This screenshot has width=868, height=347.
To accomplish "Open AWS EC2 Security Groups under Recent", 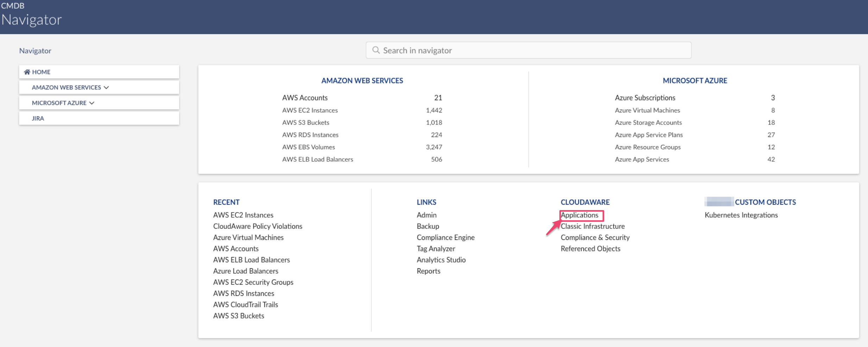I will click(253, 282).
